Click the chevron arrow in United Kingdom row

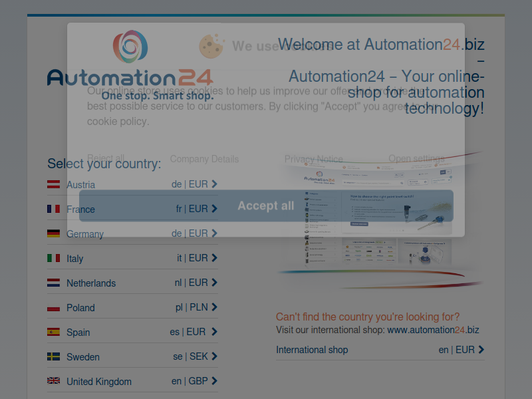(214, 380)
